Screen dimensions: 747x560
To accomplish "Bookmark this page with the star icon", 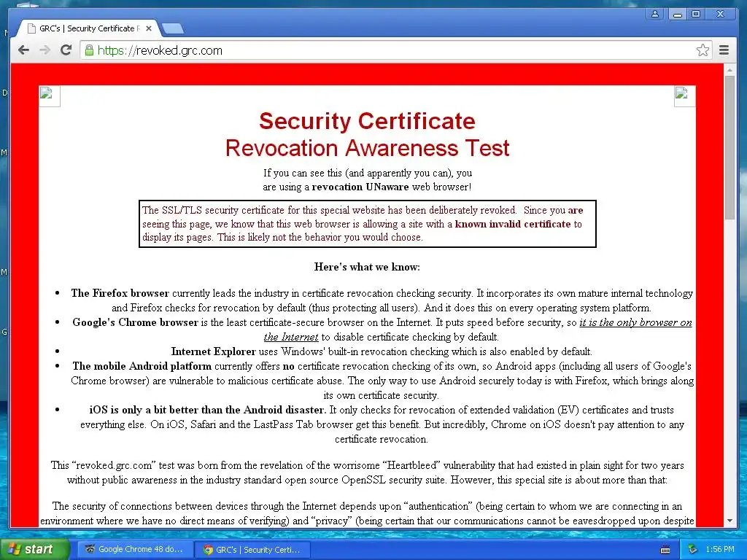I will tap(703, 50).
